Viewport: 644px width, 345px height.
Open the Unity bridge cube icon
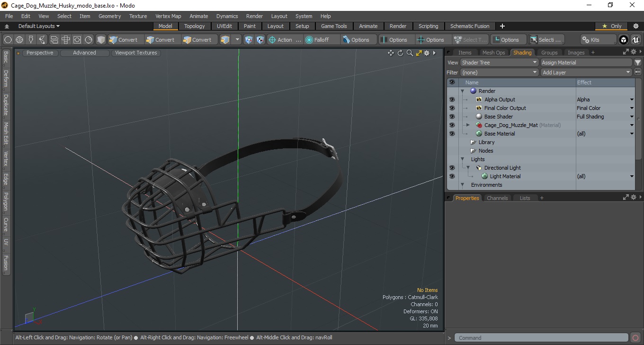tap(624, 40)
